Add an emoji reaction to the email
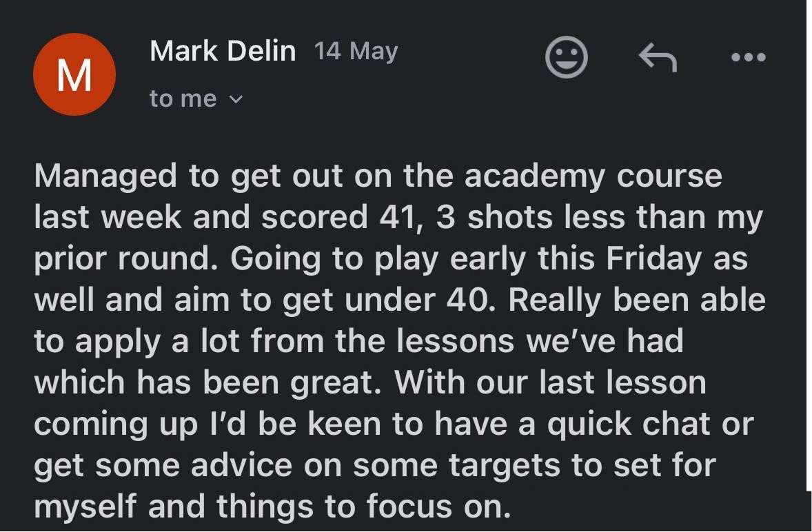Viewport: 812px width, 532px height. point(567,57)
